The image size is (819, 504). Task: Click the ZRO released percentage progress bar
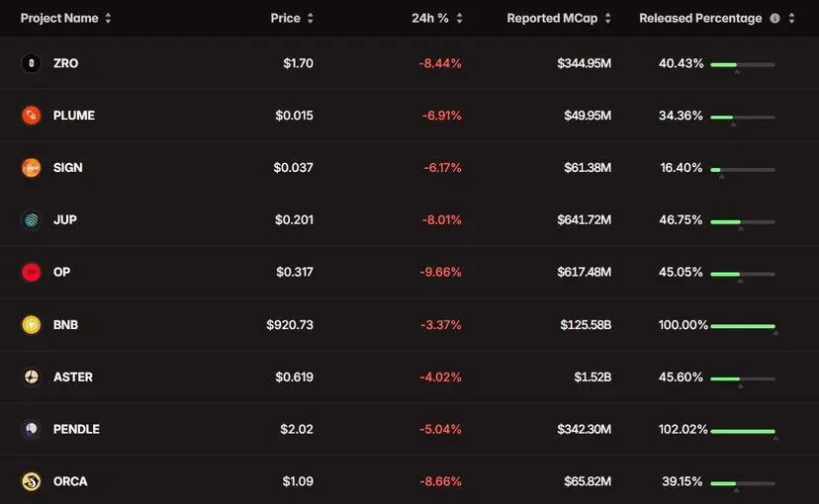click(742, 64)
